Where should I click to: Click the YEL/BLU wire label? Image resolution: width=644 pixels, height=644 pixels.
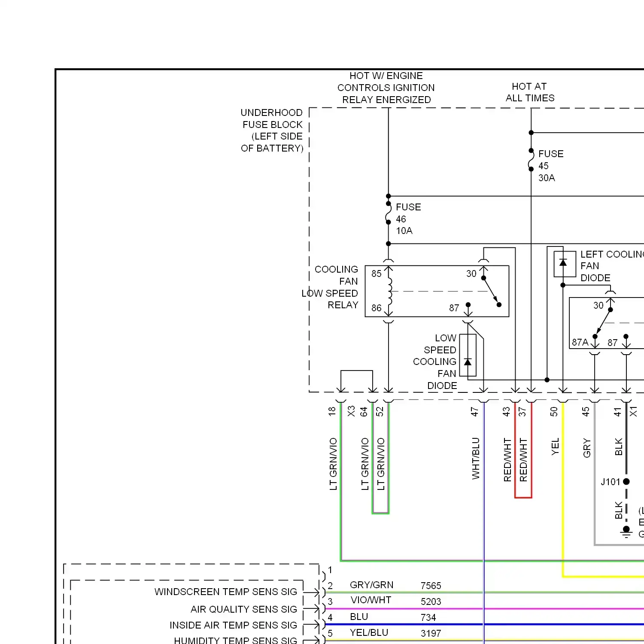369,632
